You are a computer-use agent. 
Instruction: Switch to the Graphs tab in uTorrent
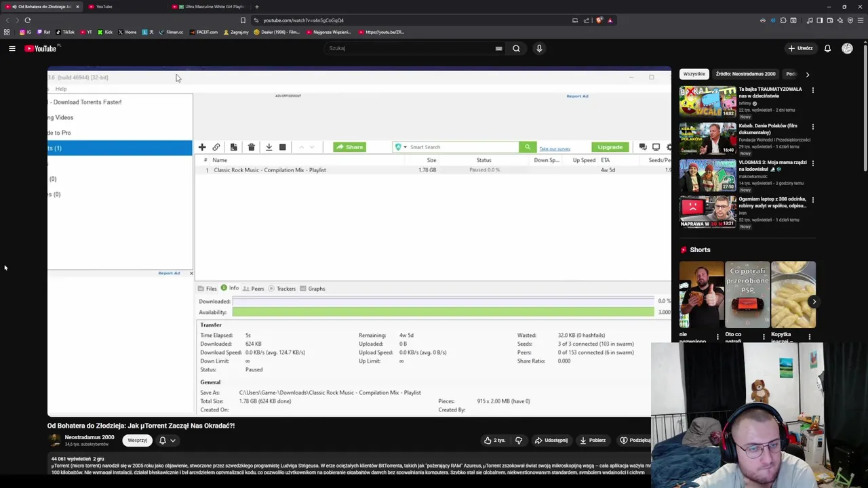pyautogui.click(x=313, y=289)
